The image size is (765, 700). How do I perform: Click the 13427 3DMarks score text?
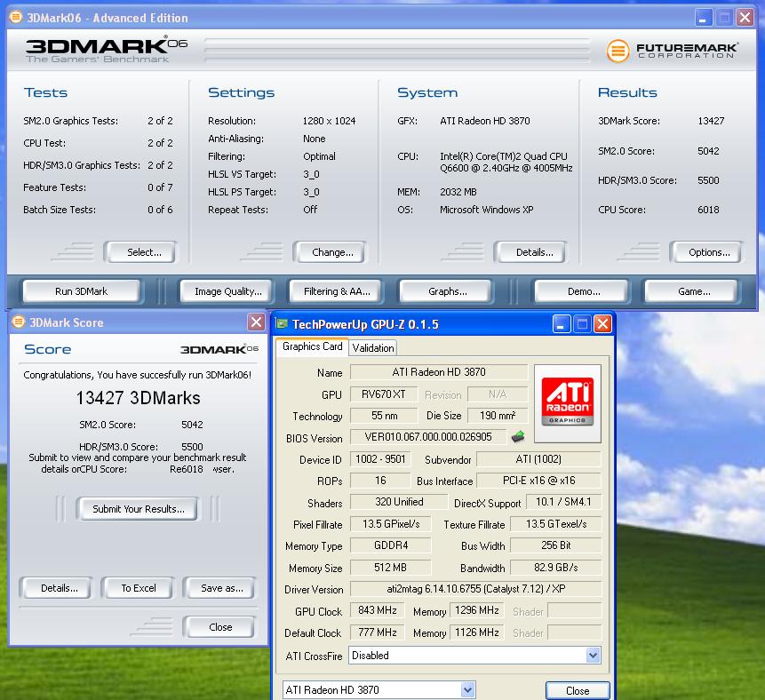point(138,398)
